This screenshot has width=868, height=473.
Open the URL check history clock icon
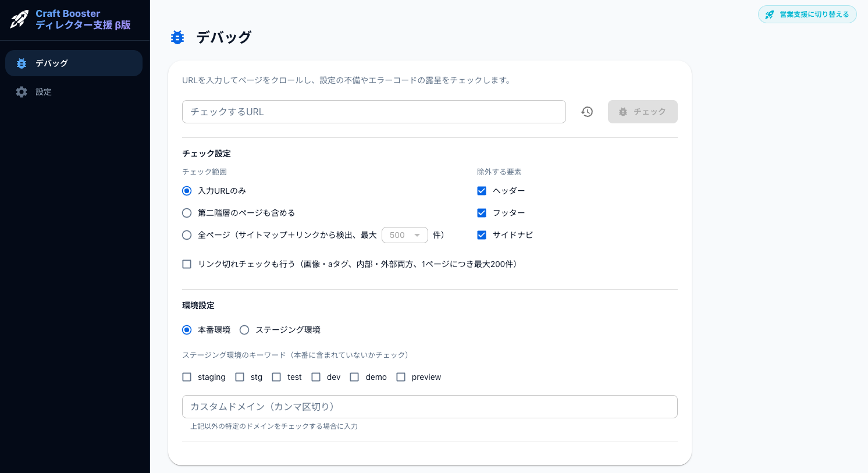(x=587, y=111)
